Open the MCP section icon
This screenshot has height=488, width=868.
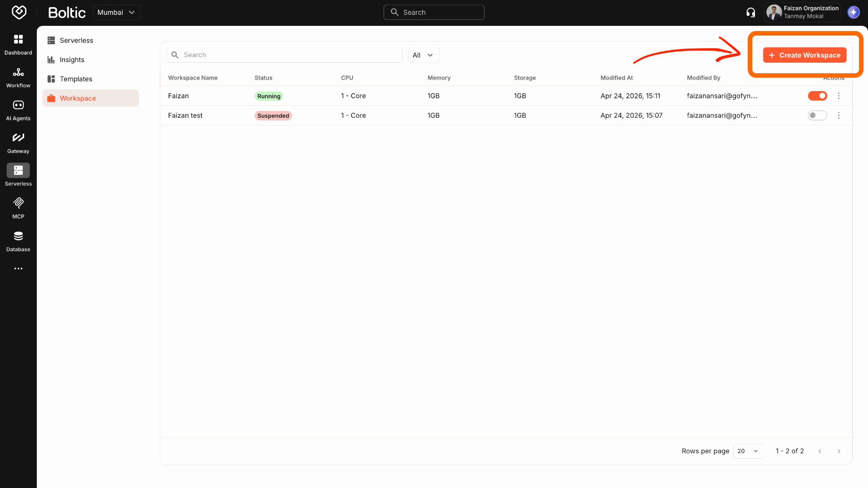18,208
